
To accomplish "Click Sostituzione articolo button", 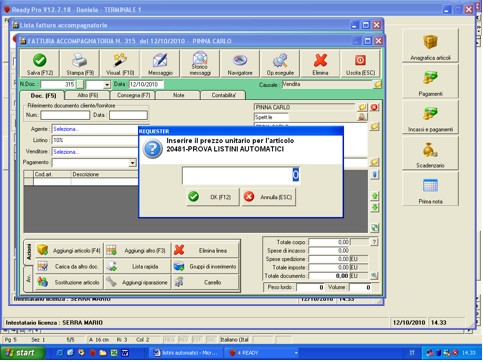I will (x=69, y=282).
